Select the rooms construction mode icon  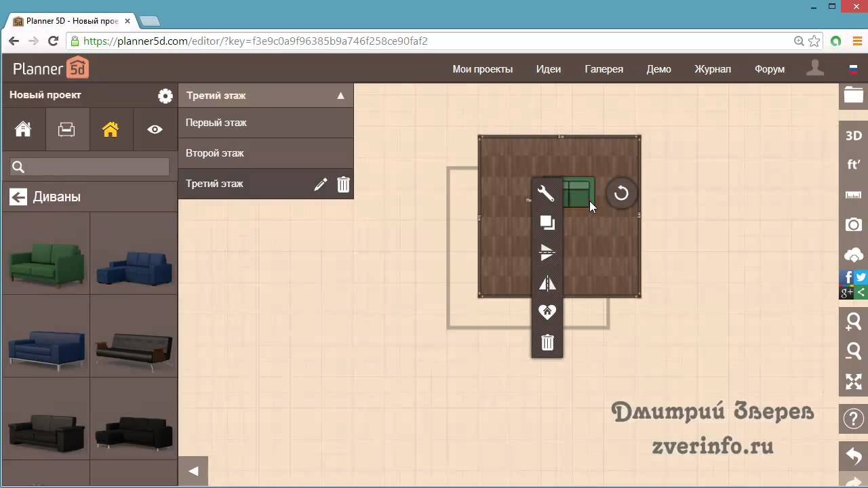click(24, 129)
